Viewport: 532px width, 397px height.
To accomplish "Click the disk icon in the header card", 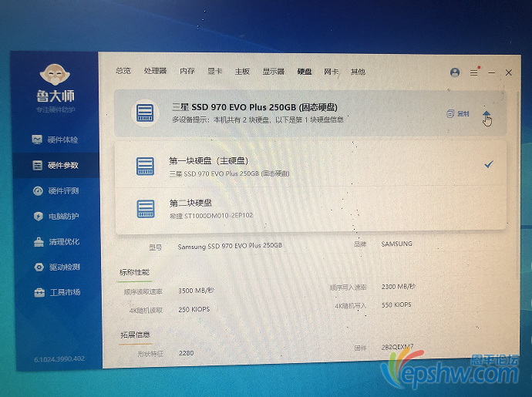I will (145, 113).
